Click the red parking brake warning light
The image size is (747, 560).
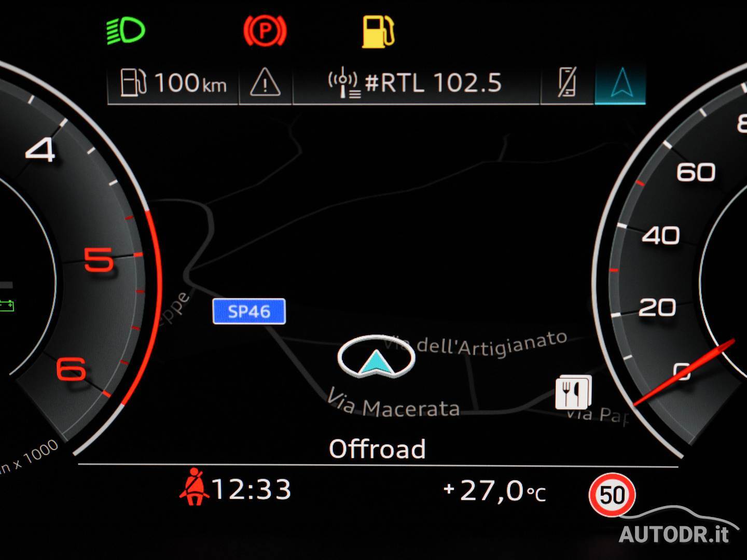(265, 31)
